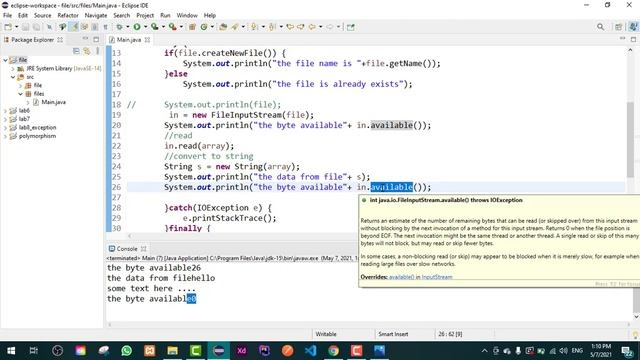This screenshot has height=360, width=640.
Task: Open Visual Studio Code from taskbar
Action: [310, 351]
